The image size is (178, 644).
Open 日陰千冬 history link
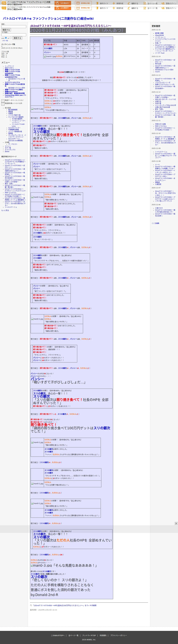[158, 101]
